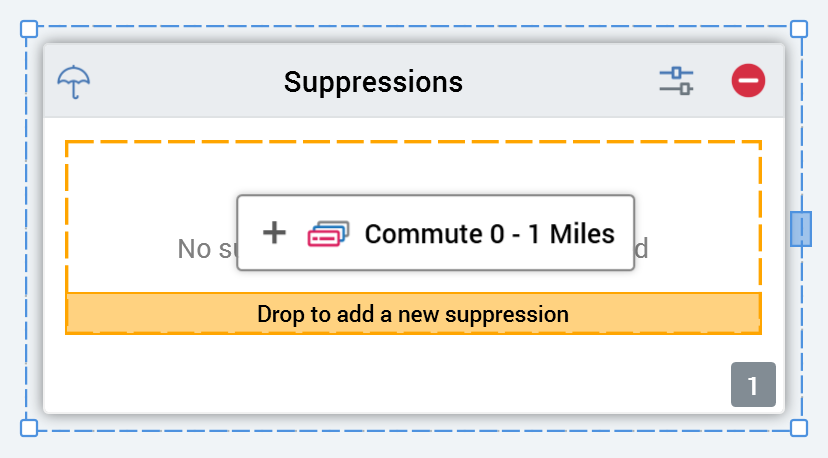Click the blue right-edge middle handle
Screen dimensions: 828x458
coord(801,229)
